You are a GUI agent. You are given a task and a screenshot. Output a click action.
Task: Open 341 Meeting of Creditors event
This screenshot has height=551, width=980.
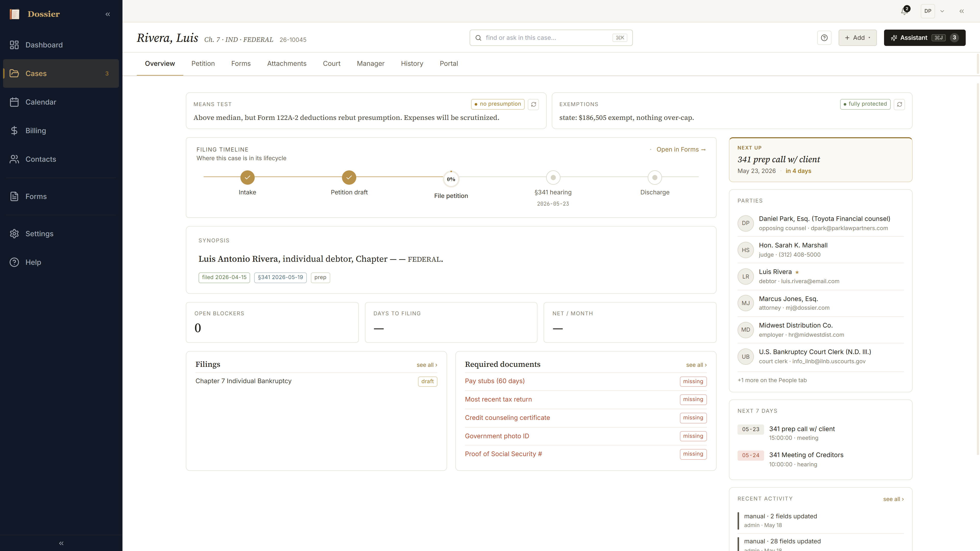click(x=820, y=459)
